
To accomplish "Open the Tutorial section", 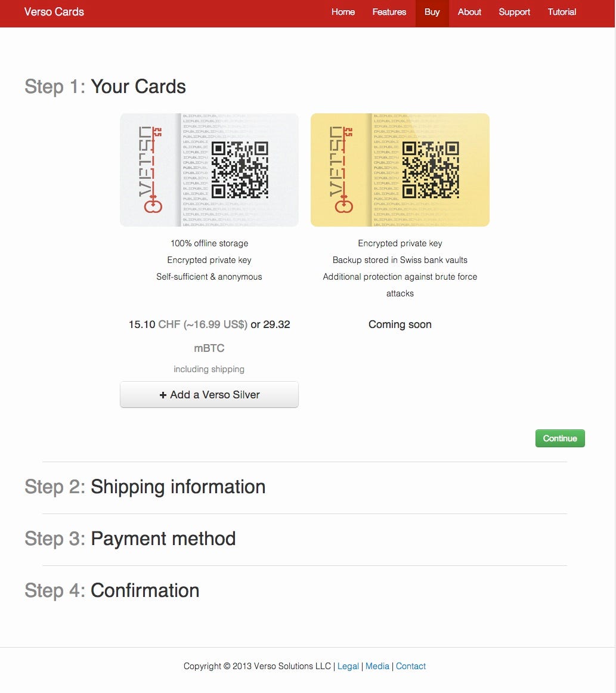I will 561,12.
